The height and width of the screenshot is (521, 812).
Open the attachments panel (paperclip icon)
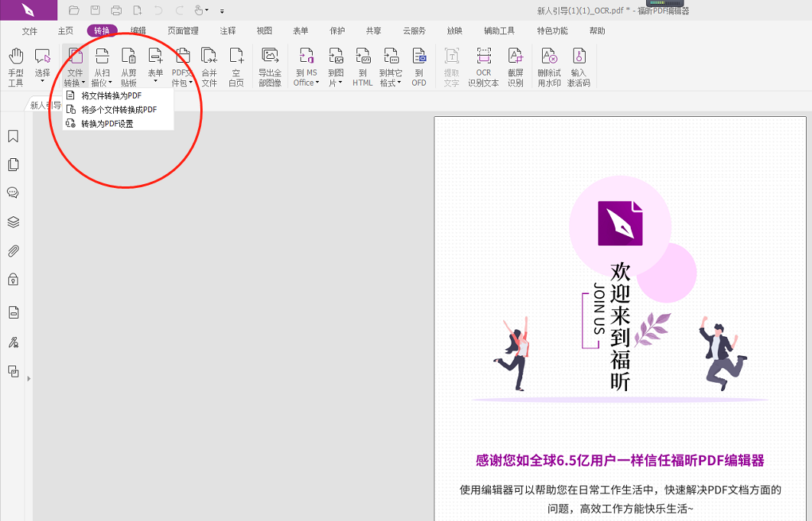pyautogui.click(x=12, y=251)
